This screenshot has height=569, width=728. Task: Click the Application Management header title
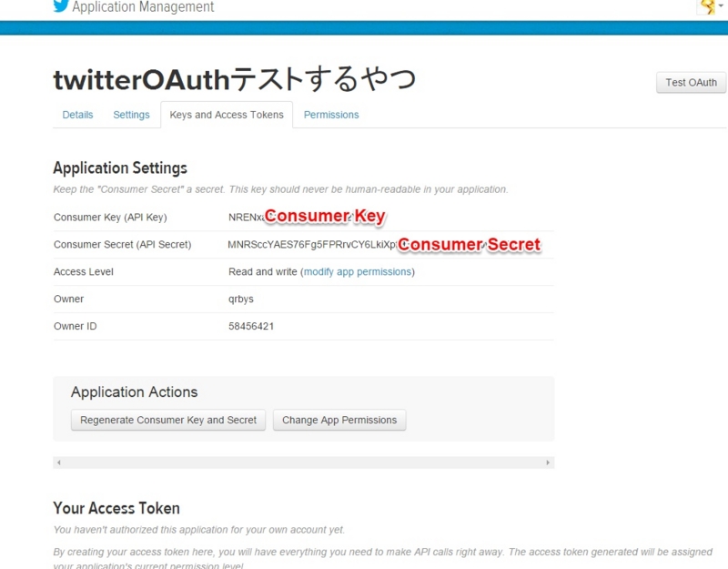coord(143,7)
